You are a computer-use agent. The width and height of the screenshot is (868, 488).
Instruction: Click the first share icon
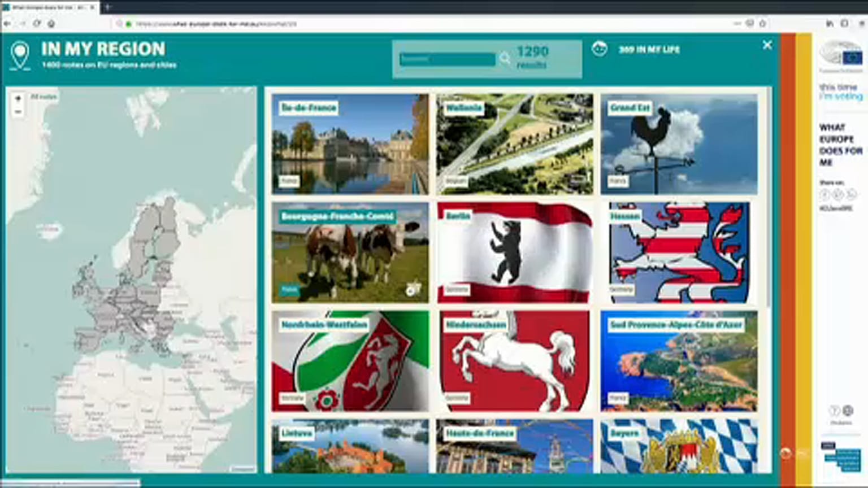tap(824, 194)
